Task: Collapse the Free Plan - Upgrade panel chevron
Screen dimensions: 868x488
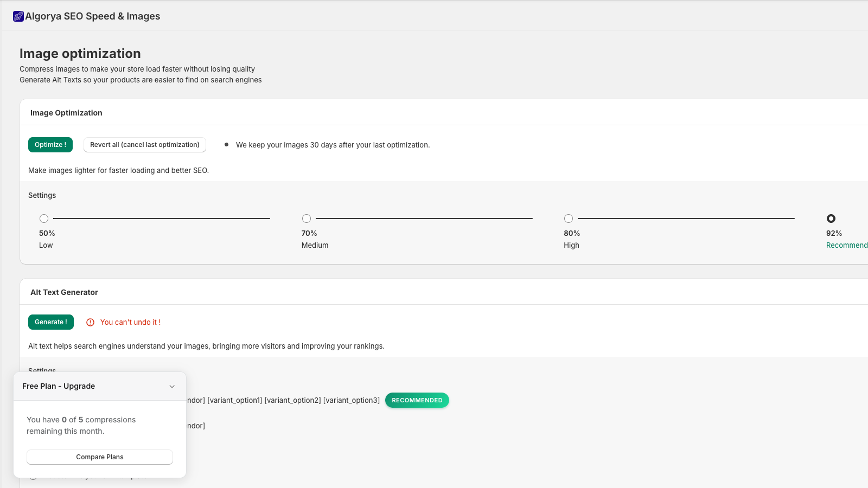Action: point(172,387)
